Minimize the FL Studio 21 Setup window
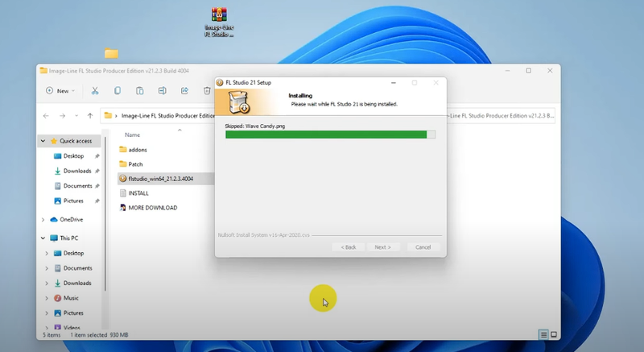This screenshot has width=644, height=352. point(393,82)
